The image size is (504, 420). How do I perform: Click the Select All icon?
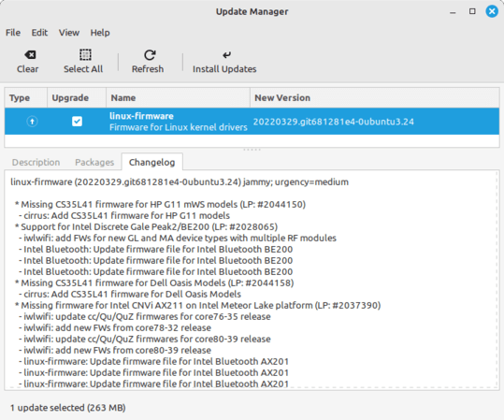(85, 55)
